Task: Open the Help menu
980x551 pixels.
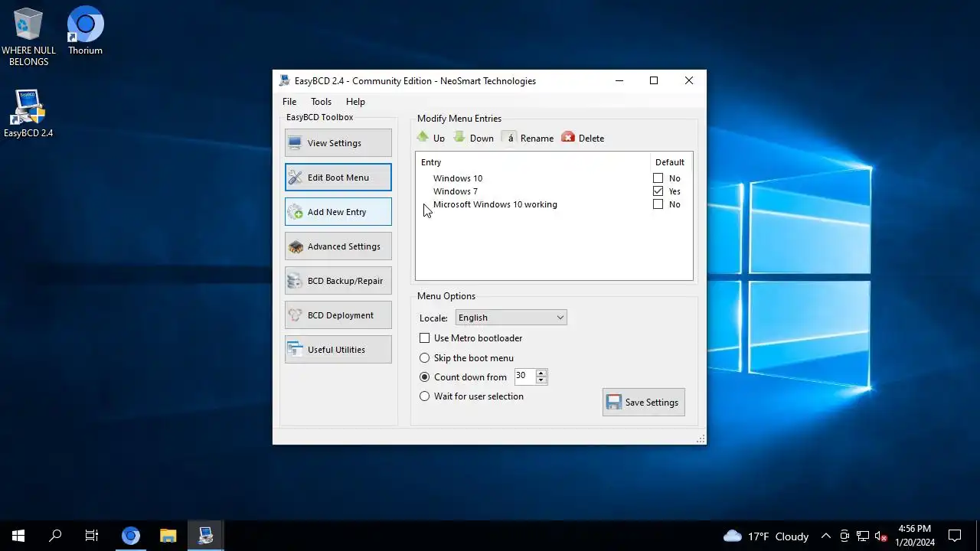Action: click(355, 102)
